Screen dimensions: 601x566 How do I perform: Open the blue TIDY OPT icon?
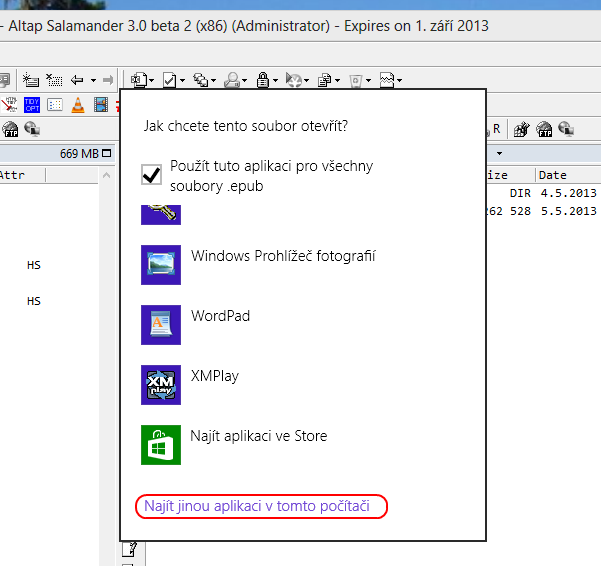[x=32, y=105]
